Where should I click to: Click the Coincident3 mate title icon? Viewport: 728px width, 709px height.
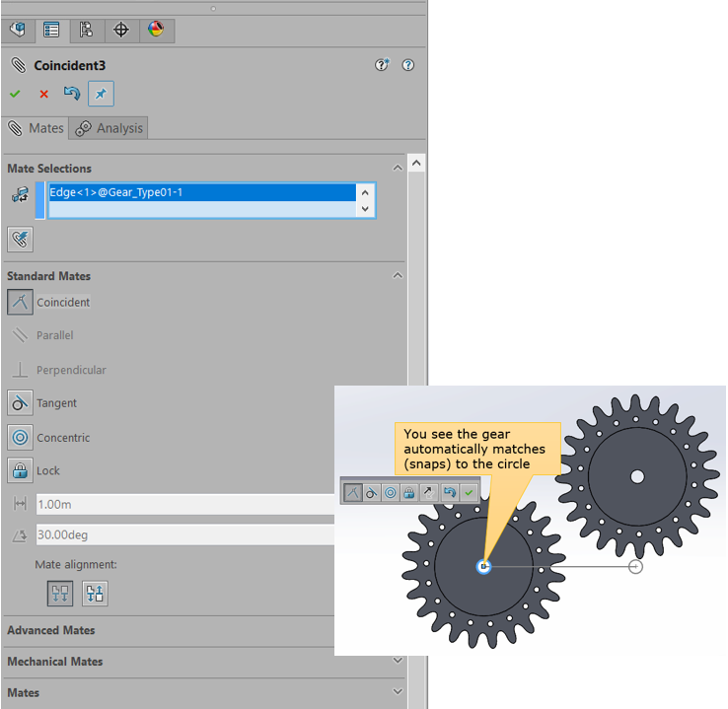[x=19, y=65]
